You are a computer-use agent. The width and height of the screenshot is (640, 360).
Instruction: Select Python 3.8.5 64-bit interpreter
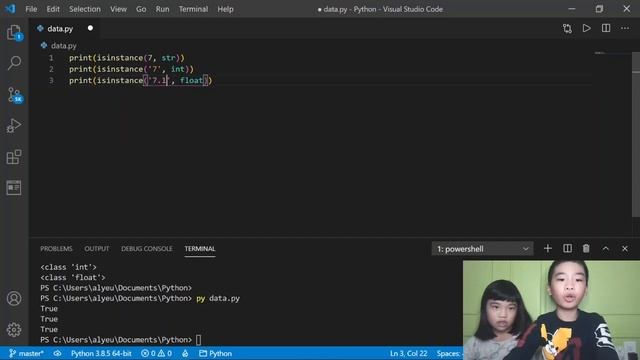point(101,353)
